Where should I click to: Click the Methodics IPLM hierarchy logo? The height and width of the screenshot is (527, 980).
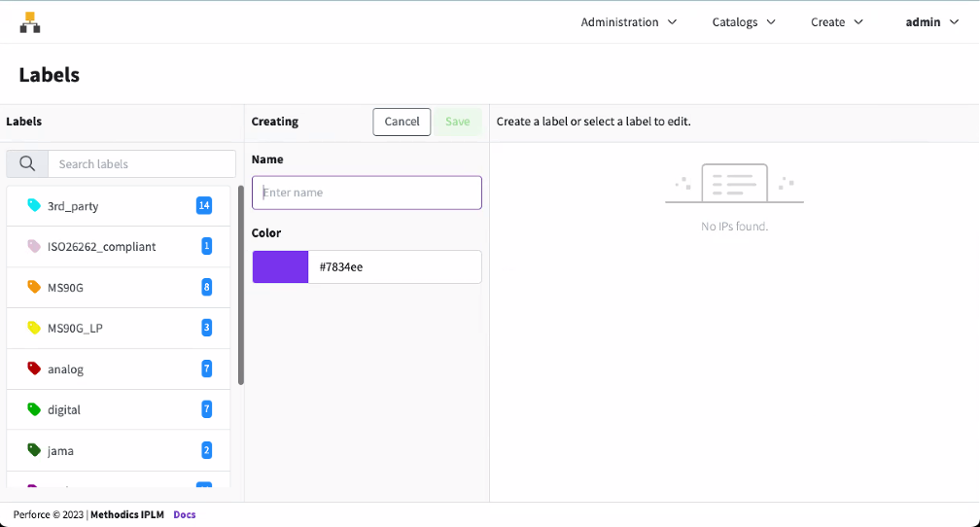coord(30,22)
